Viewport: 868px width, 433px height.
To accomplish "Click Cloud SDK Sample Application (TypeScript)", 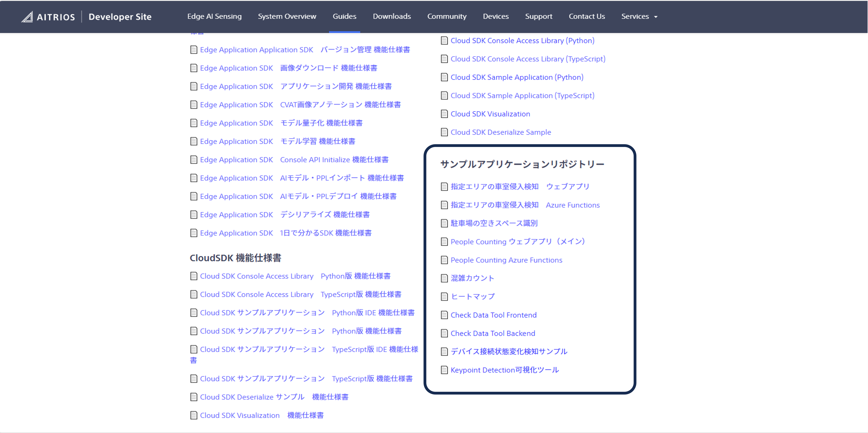I will click(522, 95).
